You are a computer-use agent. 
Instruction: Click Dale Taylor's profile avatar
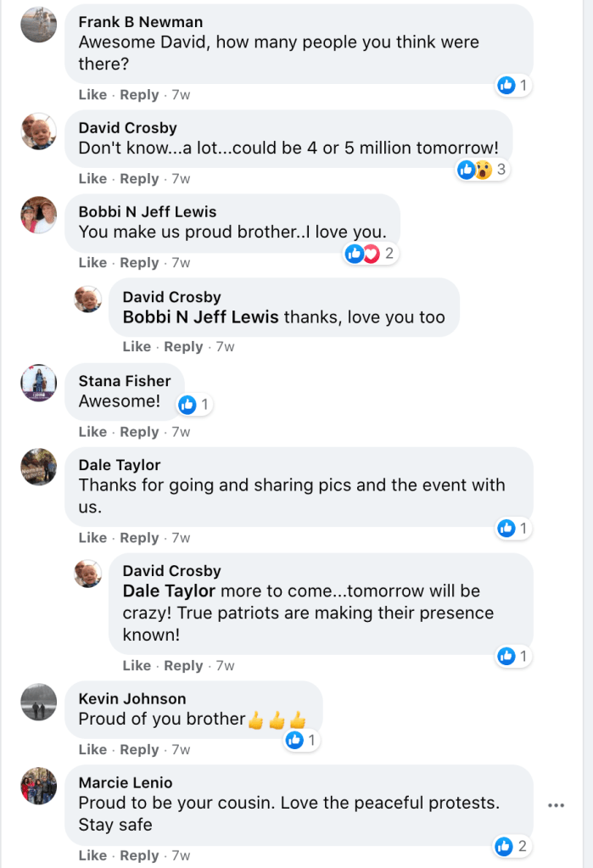pyautogui.click(x=38, y=467)
